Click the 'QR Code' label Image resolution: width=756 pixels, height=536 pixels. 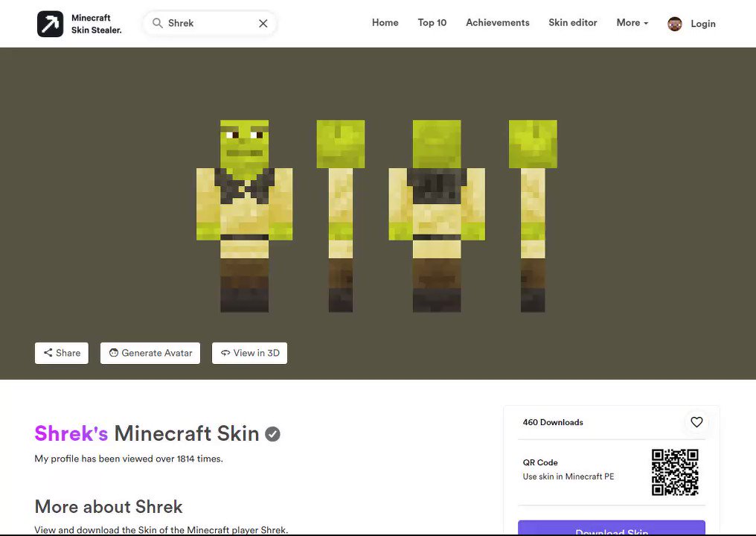(540, 462)
